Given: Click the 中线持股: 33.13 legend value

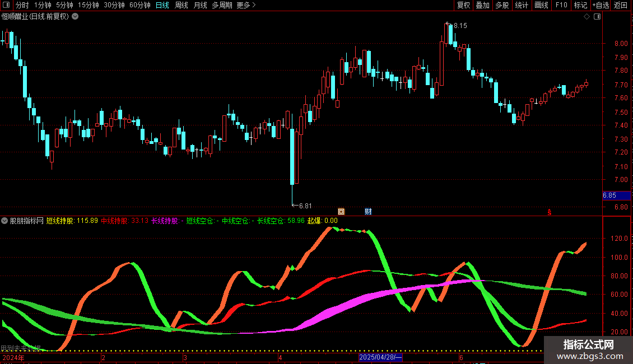Looking at the screenshot, I should tap(125, 221).
